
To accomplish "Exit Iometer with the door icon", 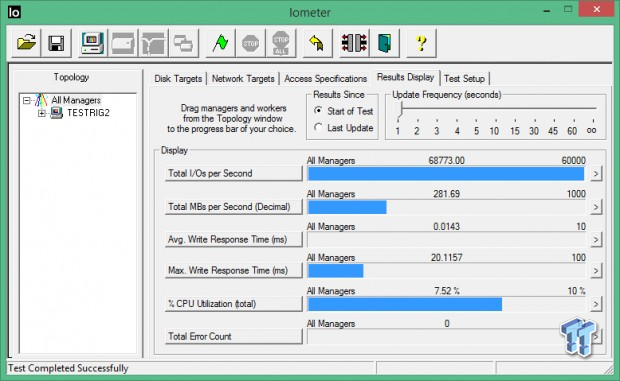I will point(384,43).
